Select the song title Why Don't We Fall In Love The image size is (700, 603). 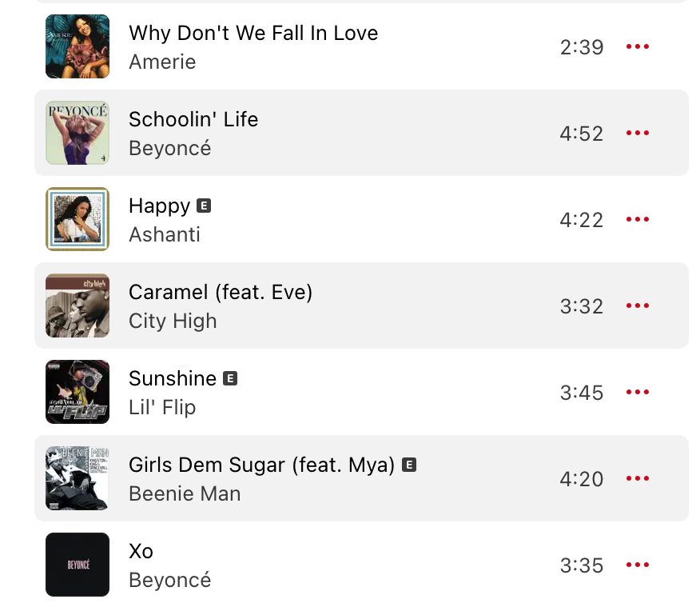253,33
